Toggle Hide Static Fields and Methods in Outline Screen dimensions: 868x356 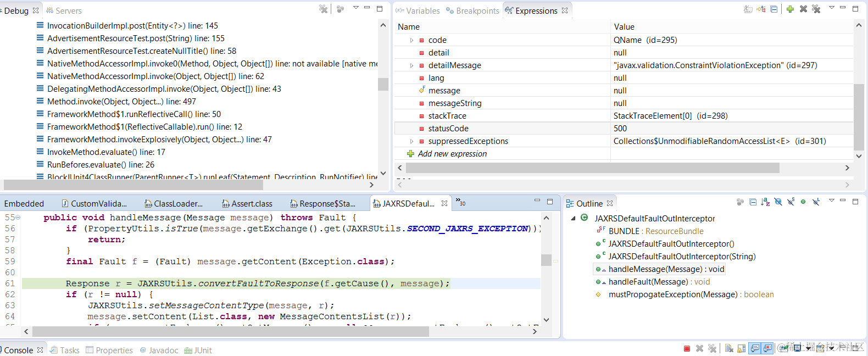[791, 202]
